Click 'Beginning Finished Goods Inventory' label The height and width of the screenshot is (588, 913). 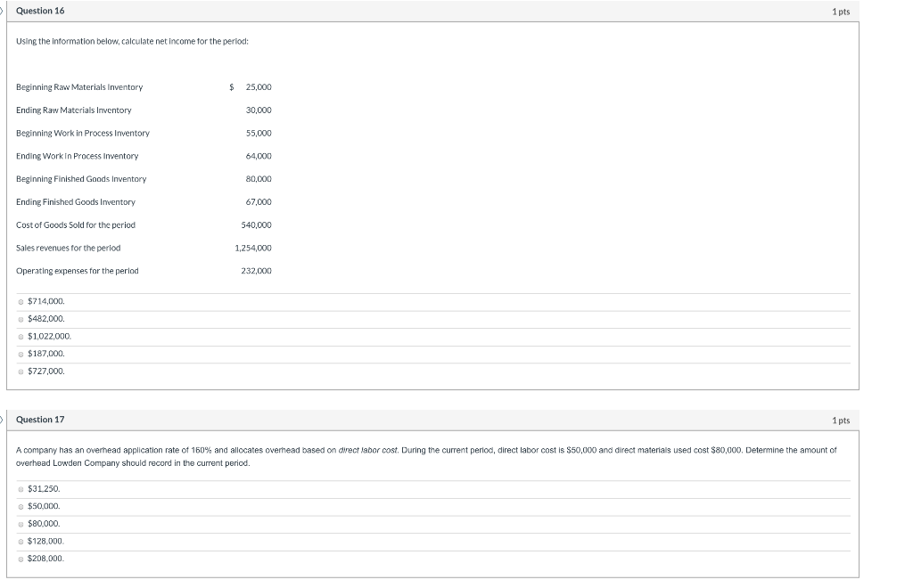click(81, 179)
